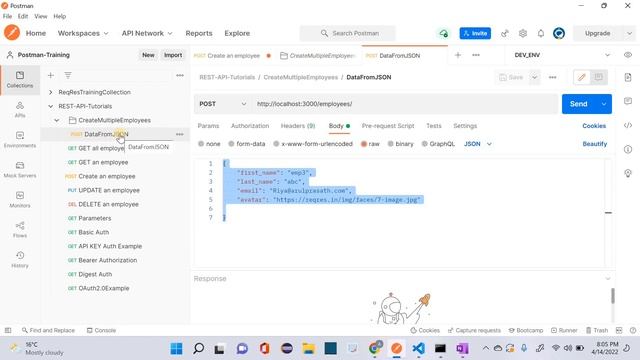The height and width of the screenshot is (360, 640).
Task: Collapse the REST-API-Tutorials collection
Action: click(51, 106)
